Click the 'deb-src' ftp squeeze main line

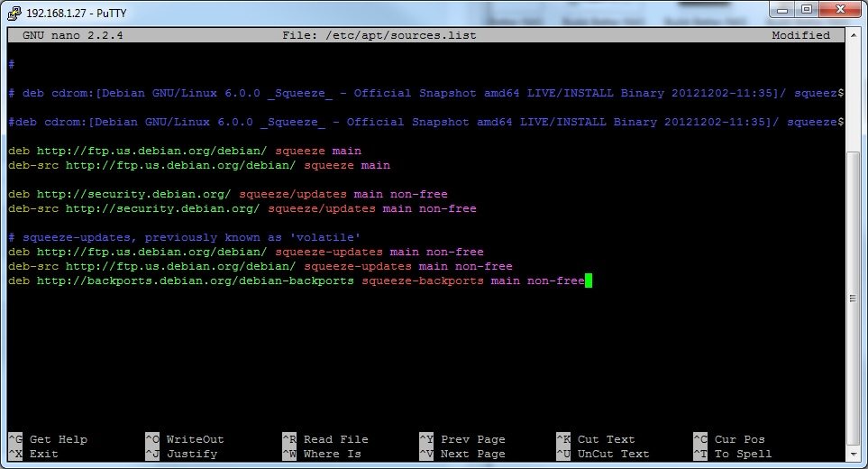(199, 165)
